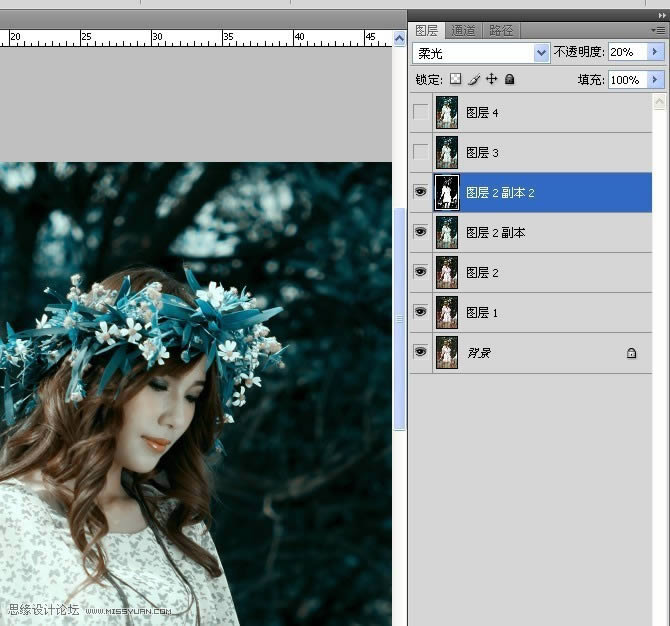Click the 不透明度 20% input field
This screenshot has height=626, width=670.
pyautogui.click(x=626, y=52)
